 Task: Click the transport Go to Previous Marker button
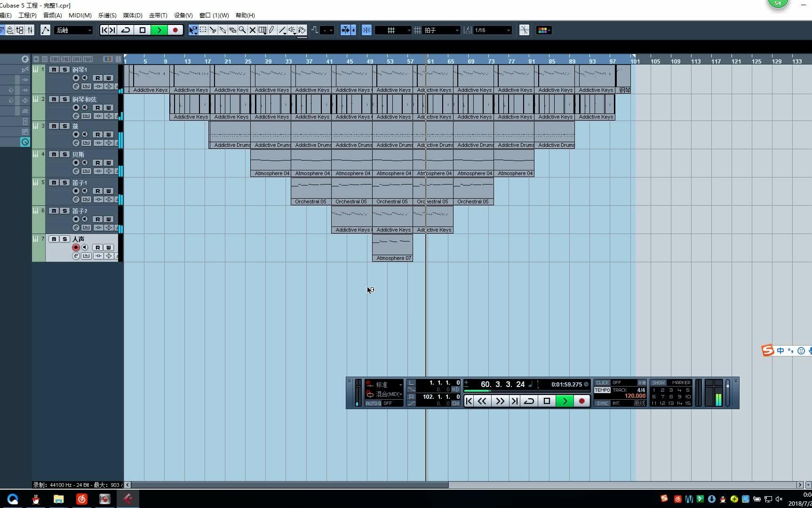[469, 401]
